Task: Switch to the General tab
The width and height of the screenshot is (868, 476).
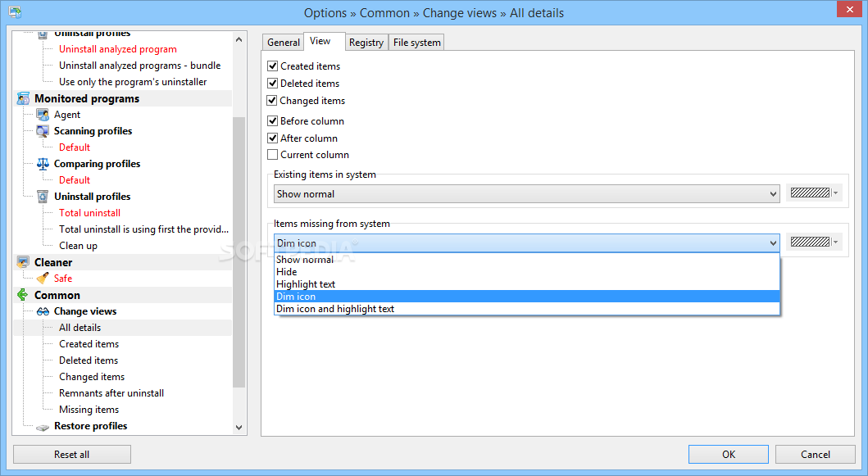Action: (284, 43)
